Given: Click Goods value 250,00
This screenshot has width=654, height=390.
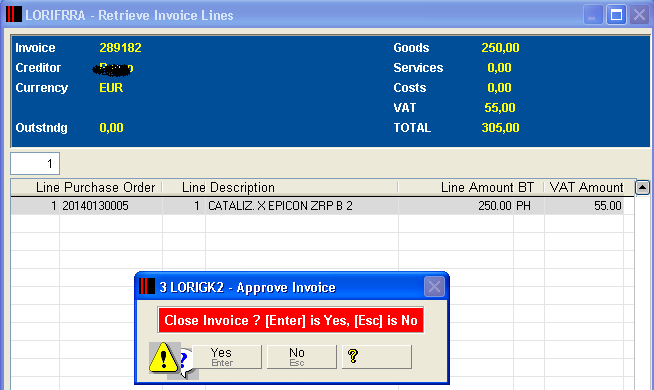Looking at the screenshot, I should coord(500,48).
